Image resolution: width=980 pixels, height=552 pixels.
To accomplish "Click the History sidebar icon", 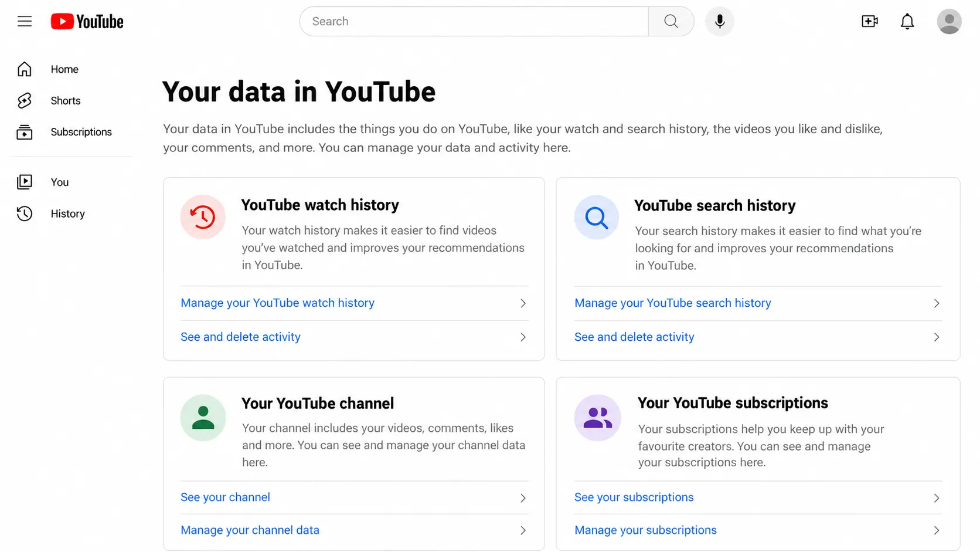I will click(x=25, y=214).
